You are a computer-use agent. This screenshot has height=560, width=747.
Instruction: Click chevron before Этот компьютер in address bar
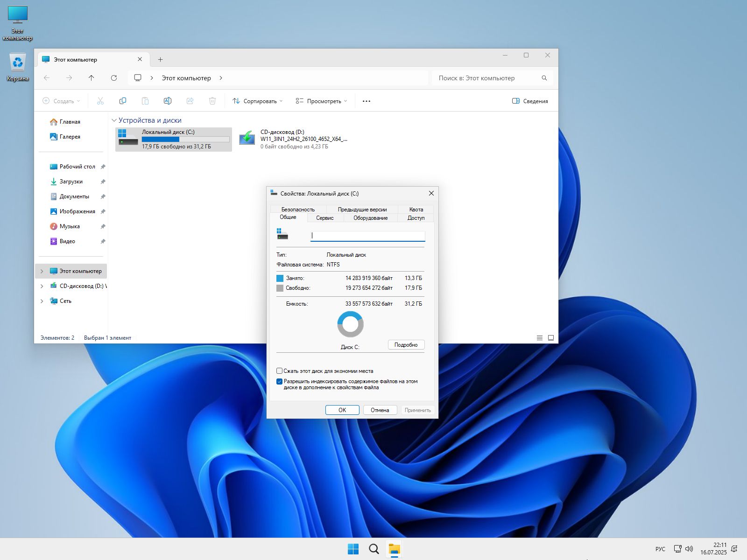coord(152,78)
